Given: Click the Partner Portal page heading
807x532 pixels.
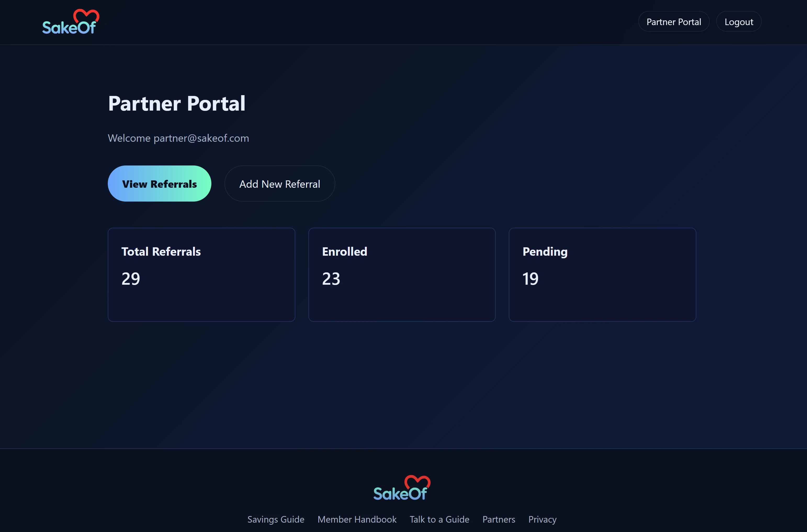Looking at the screenshot, I should [x=177, y=104].
